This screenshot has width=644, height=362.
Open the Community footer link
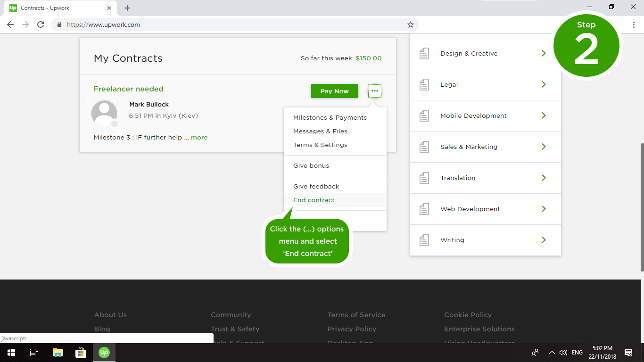tap(231, 315)
